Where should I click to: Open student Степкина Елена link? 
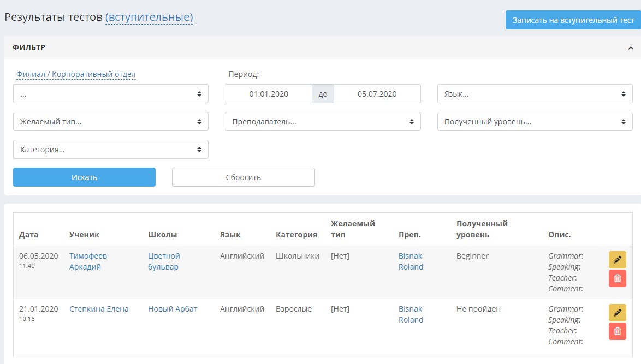pyautogui.click(x=99, y=309)
